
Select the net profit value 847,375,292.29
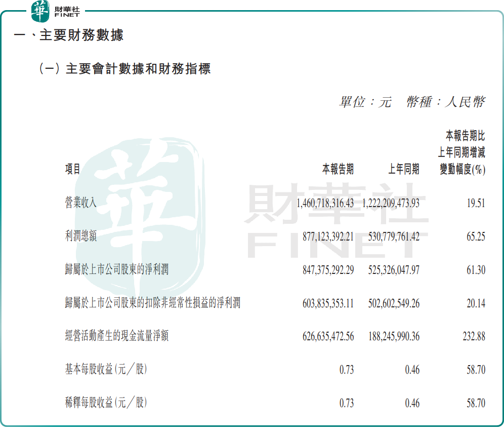coord(328,270)
